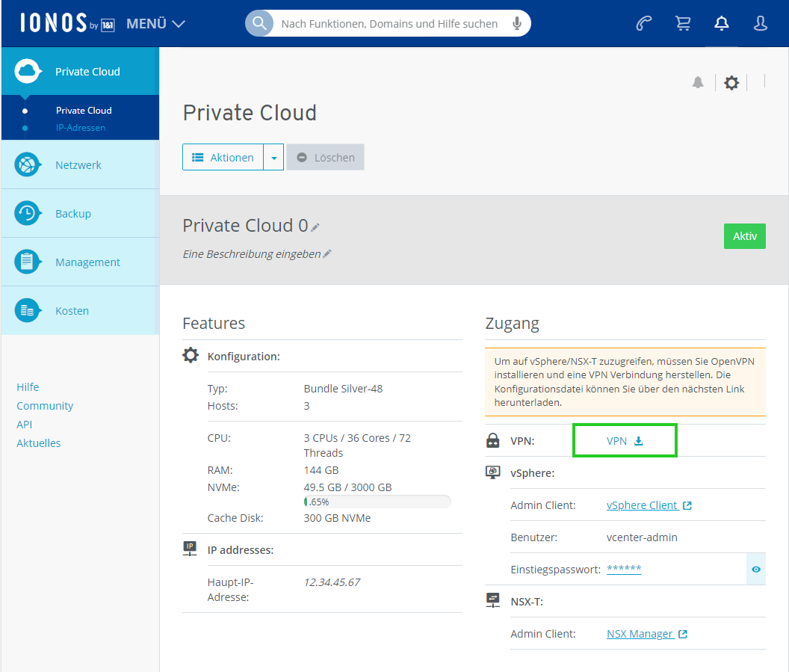This screenshot has height=672, width=789.
Task: Select the vcenter-admin username text
Action: pyautogui.click(x=642, y=537)
